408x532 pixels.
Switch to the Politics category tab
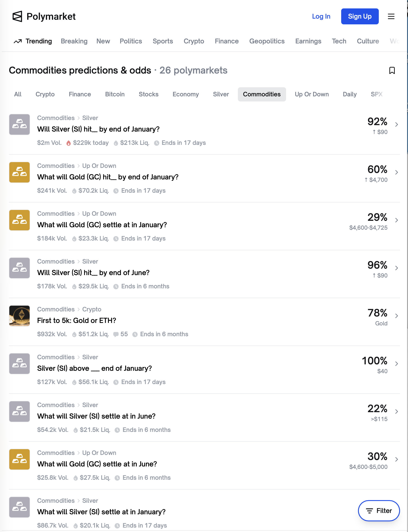[131, 41]
